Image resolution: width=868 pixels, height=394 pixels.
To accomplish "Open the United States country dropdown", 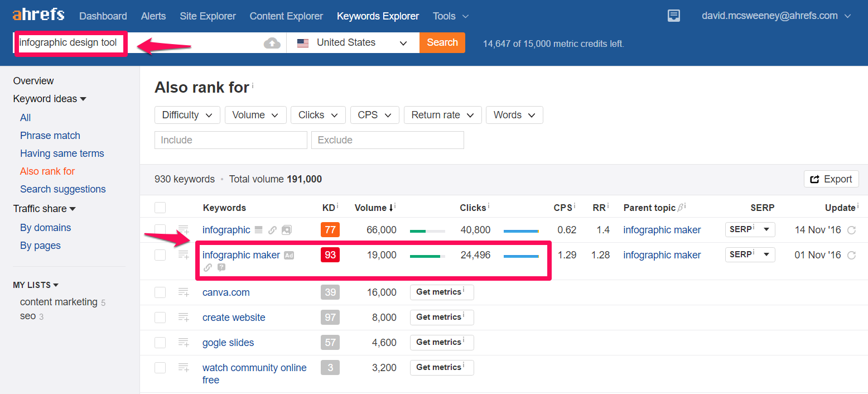I will (353, 42).
